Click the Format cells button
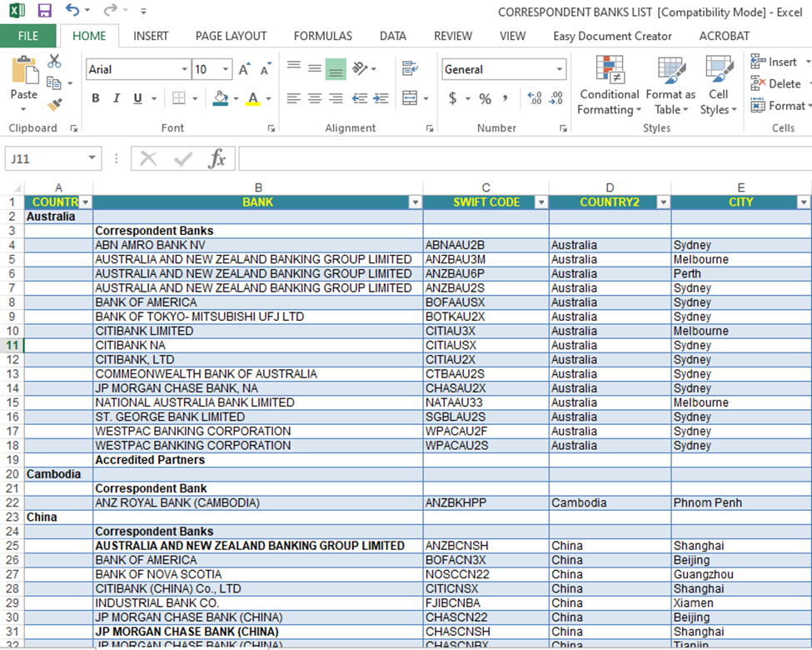Screen dimensions: 812x650 tap(779, 106)
